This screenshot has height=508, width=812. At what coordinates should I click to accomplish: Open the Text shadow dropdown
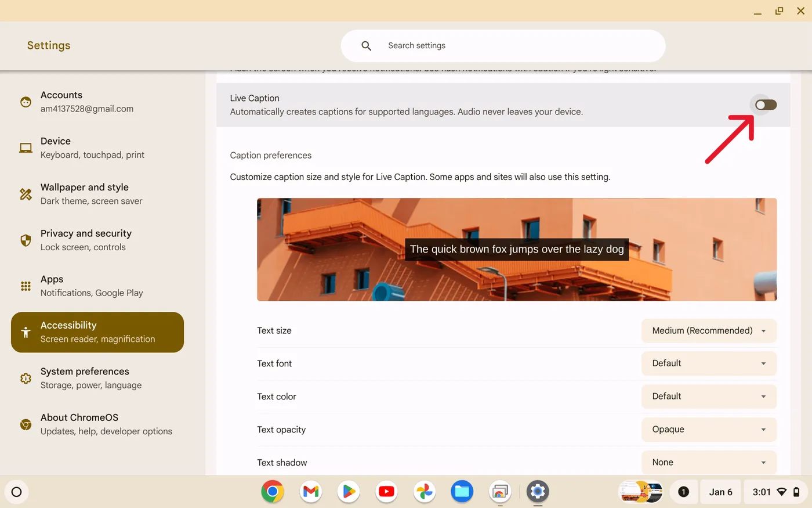click(x=709, y=463)
